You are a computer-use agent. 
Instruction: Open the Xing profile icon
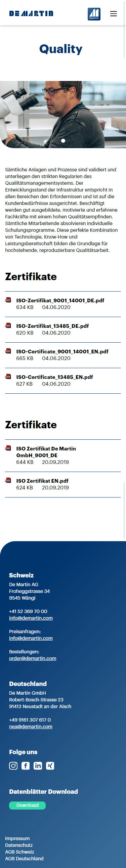point(50,766)
